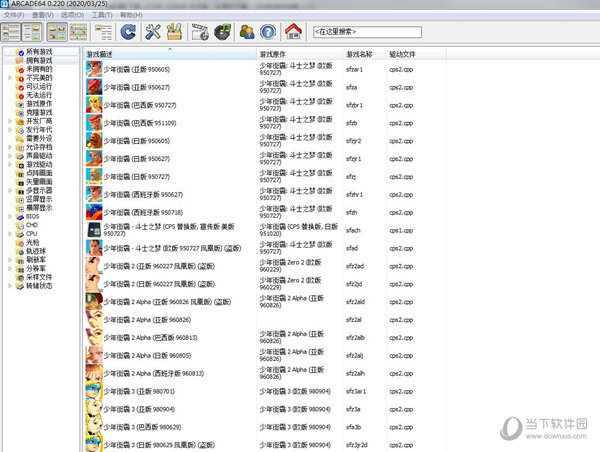Click the cps1.cpp driver file cell
This screenshot has width=600, height=452.
(x=401, y=230)
